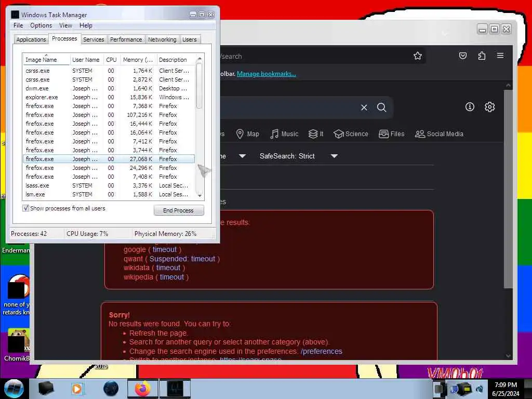532x399 pixels.
Task: Select the lsm.exe process row
Action: click(109, 194)
